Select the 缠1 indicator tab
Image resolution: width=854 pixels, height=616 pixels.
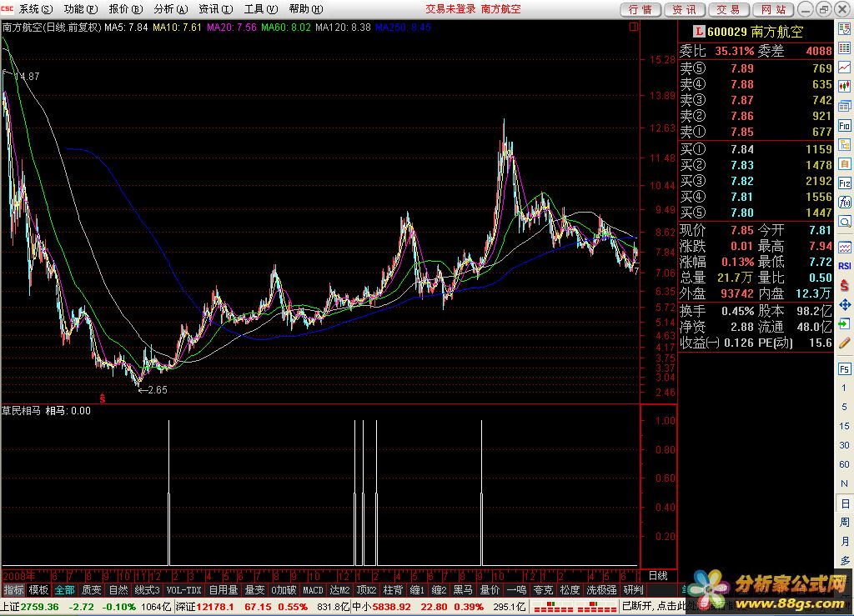[417, 590]
